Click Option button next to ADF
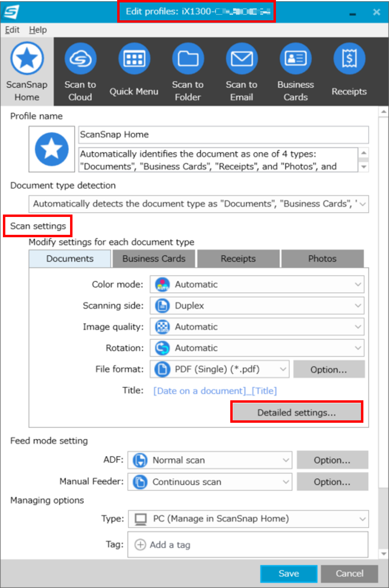This screenshot has height=588, width=389. (332, 460)
